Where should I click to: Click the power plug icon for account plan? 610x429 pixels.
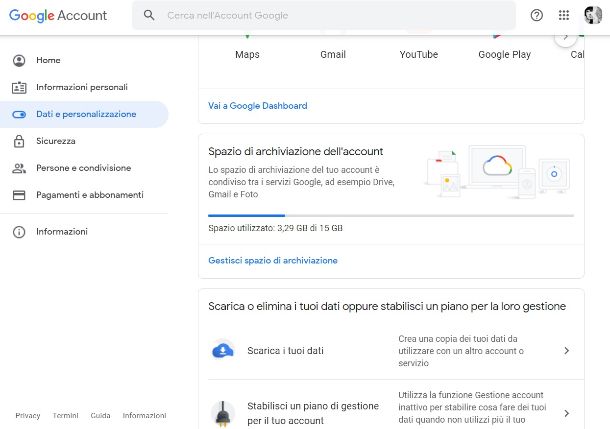pyautogui.click(x=223, y=413)
